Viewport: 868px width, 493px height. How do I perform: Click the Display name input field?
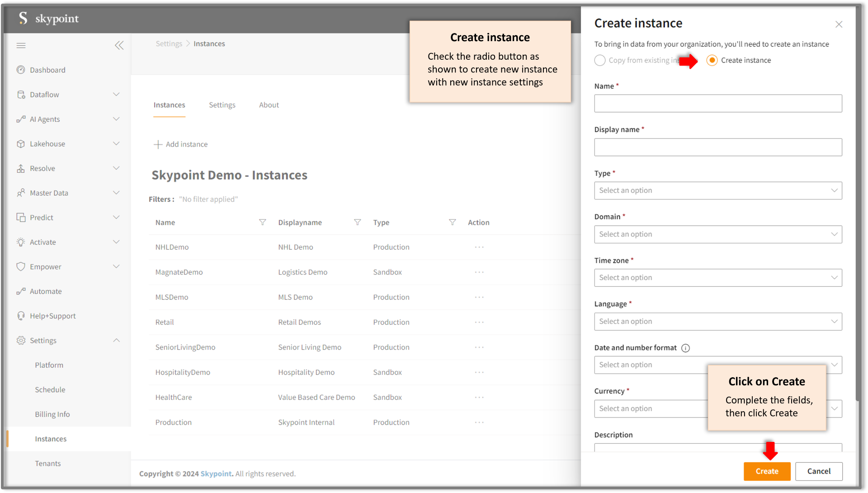(x=717, y=147)
